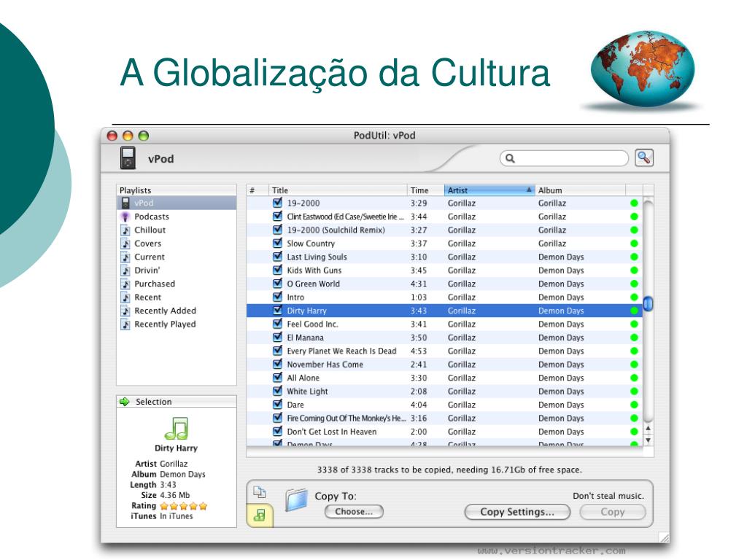
Task: Click the Playlists panel header
Action: coord(177,190)
